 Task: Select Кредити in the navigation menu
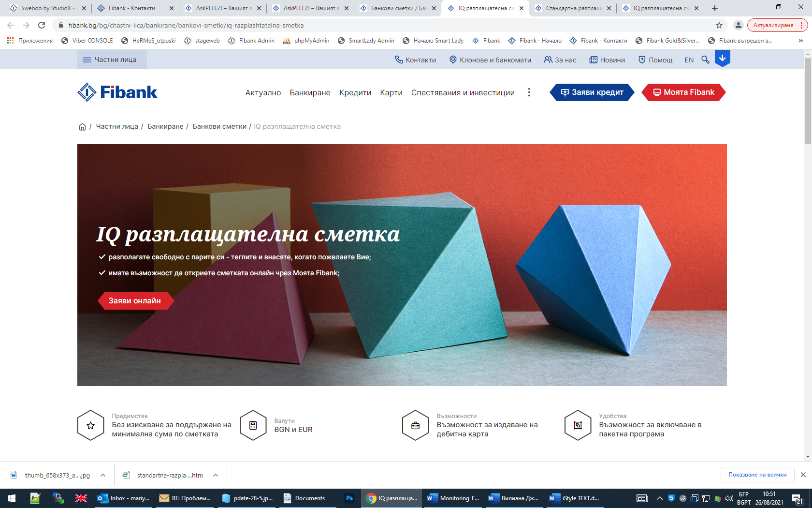(355, 92)
